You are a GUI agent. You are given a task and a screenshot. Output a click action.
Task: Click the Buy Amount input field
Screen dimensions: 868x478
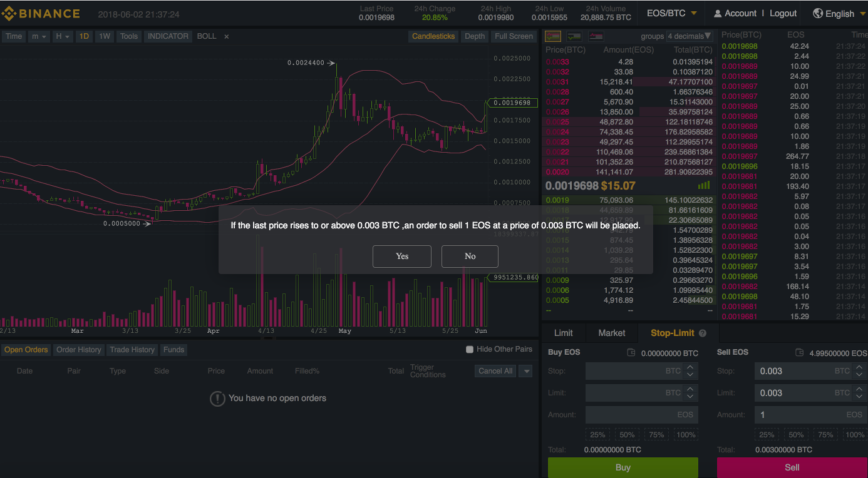point(642,415)
